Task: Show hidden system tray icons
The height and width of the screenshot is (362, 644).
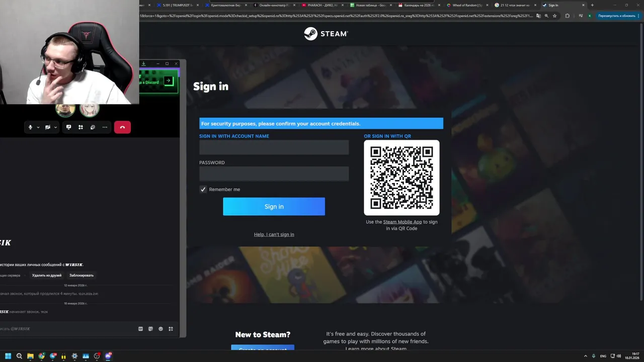Action: tap(585, 356)
